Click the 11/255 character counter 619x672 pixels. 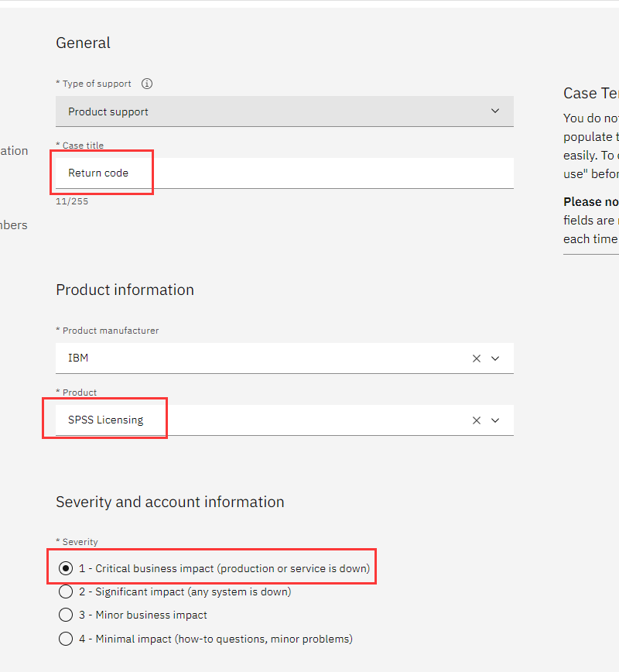[x=72, y=201]
